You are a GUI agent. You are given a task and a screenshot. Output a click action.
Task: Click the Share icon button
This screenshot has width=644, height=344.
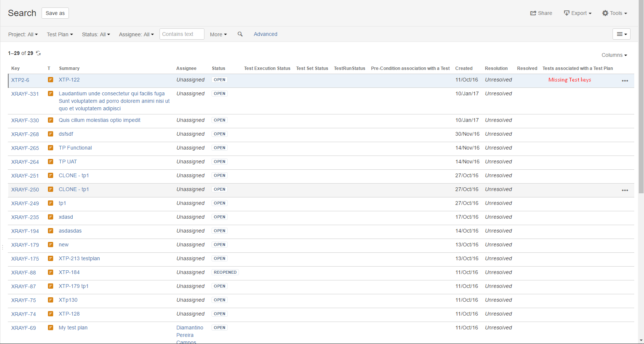541,13
